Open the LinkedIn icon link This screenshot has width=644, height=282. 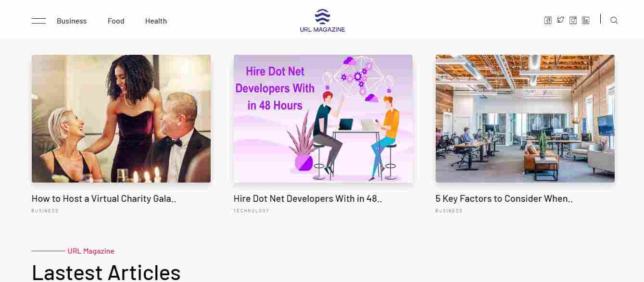coord(585,20)
